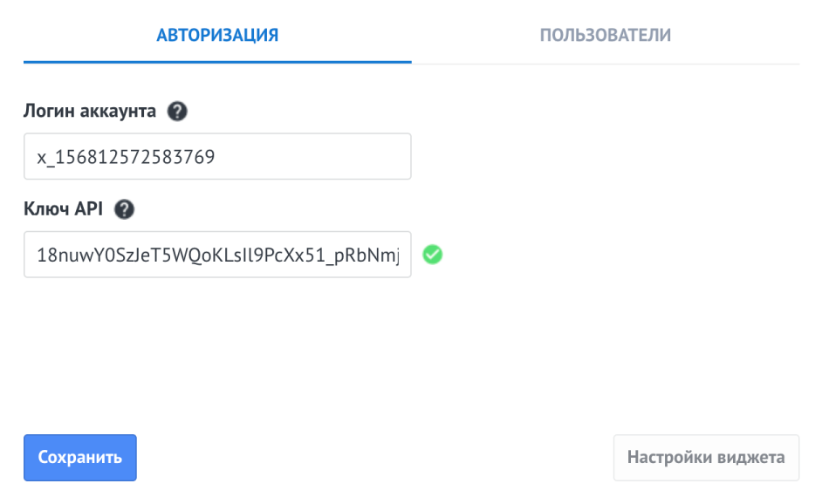Focus the field containing x_156812572583769
This screenshot has height=504, width=822.
pyautogui.click(x=217, y=156)
